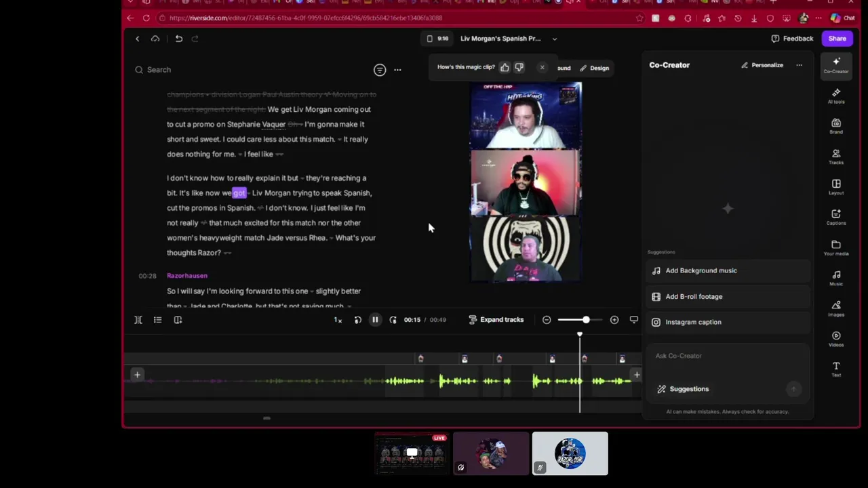The image size is (868, 488).
Task: Click the add section icon in timeline toolbar
Action: click(x=178, y=320)
